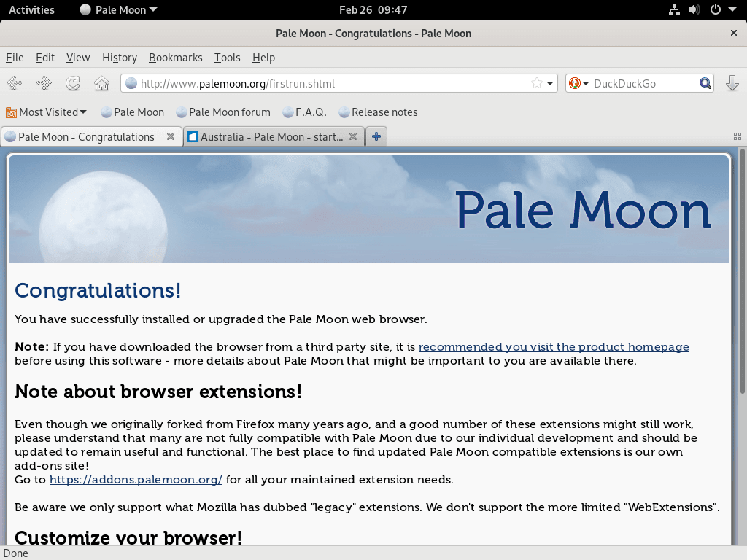
Task: Click the site identity globe icon
Action: [x=131, y=83]
